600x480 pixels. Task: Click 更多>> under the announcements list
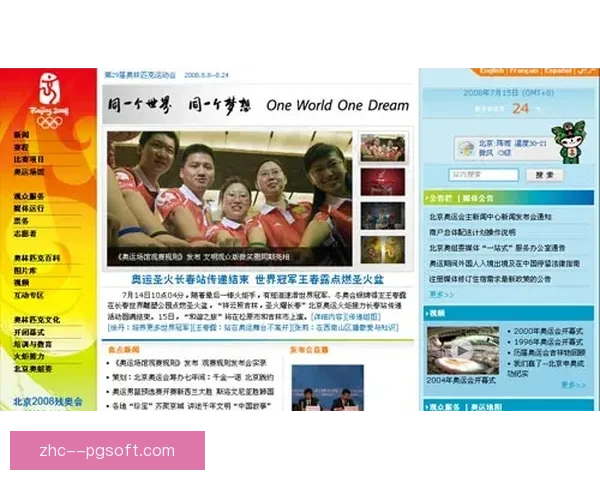point(441,294)
